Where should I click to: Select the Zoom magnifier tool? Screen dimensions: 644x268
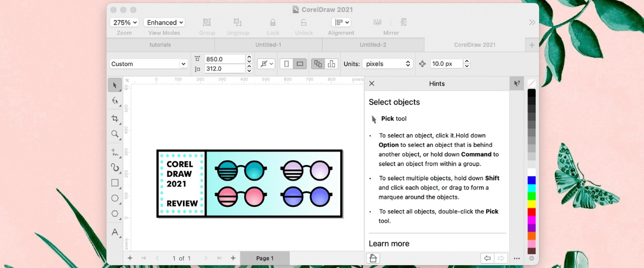[x=115, y=134]
